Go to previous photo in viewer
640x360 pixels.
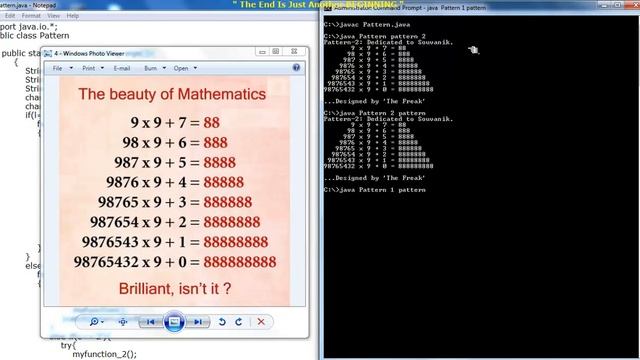coord(150,322)
